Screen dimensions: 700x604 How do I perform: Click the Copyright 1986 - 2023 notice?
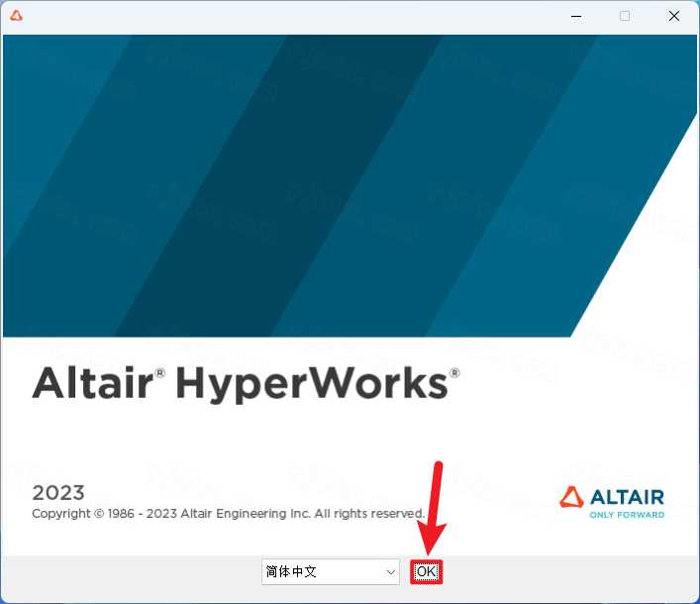[228, 513]
